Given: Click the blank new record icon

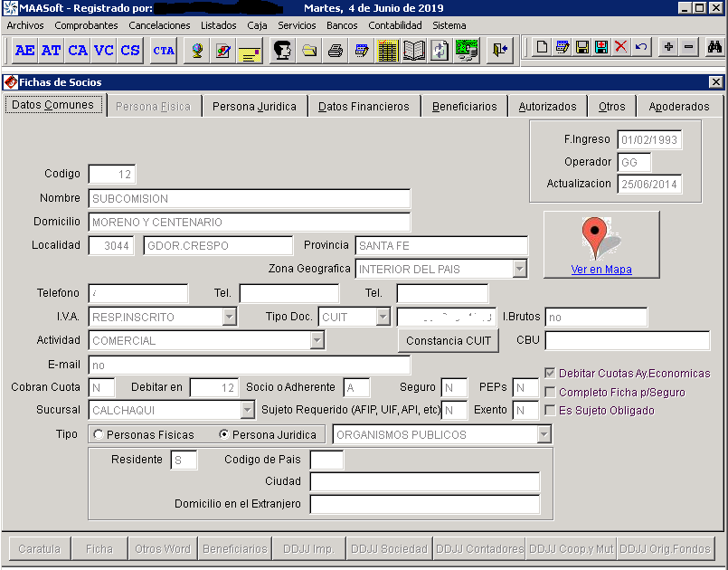Looking at the screenshot, I should point(542,47).
